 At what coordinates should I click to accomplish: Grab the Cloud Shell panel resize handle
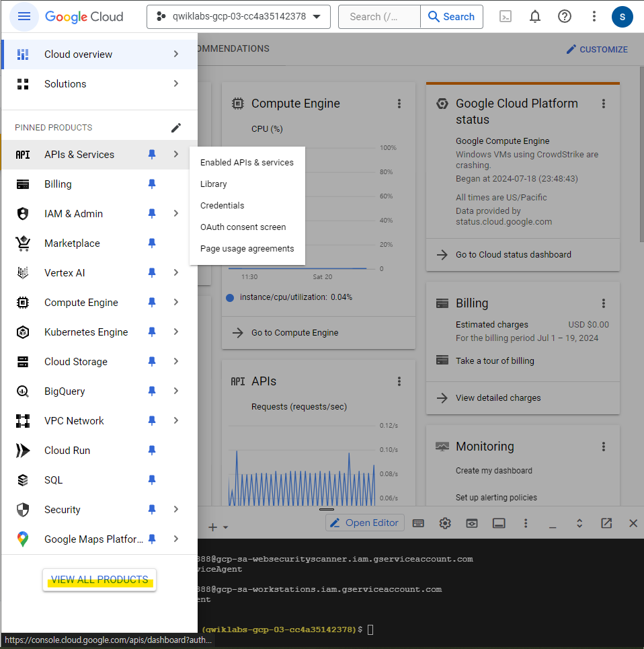coord(327,510)
